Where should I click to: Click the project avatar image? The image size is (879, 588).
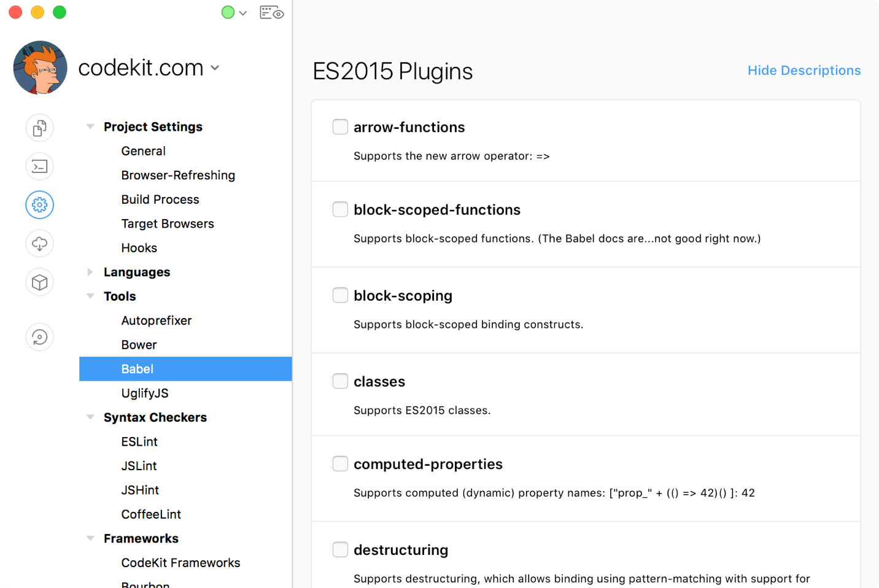click(x=40, y=68)
